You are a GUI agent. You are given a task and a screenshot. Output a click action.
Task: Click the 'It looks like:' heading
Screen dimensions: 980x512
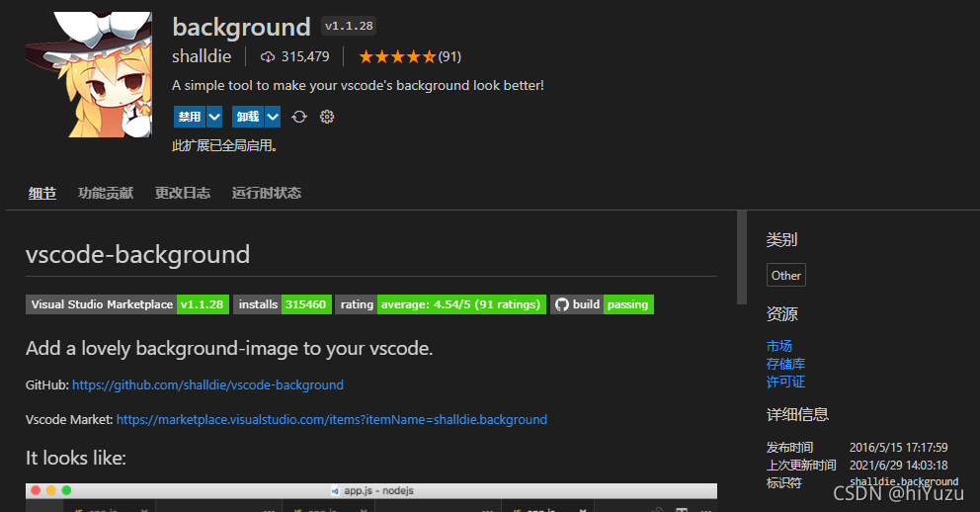pyautogui.click(x=76, y=459)
